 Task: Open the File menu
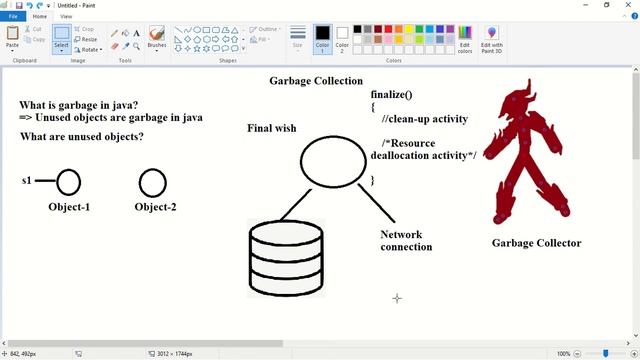[x=13, y=16]
